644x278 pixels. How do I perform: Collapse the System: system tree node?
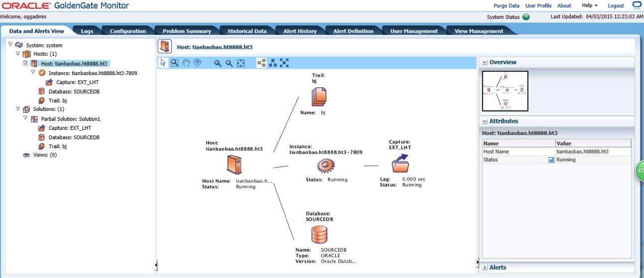(x=10, y=44)
